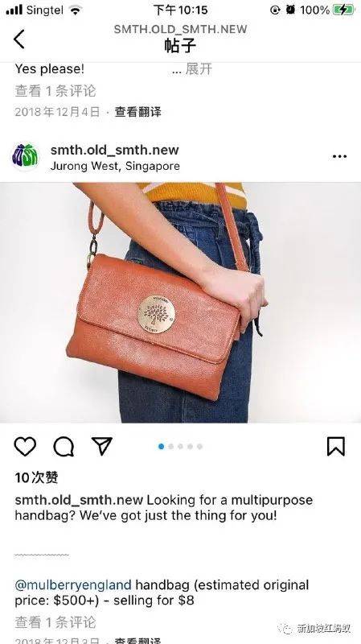361x644 pixels.
Task: Save post using bookmark icon
Action: tap(335, 446)
